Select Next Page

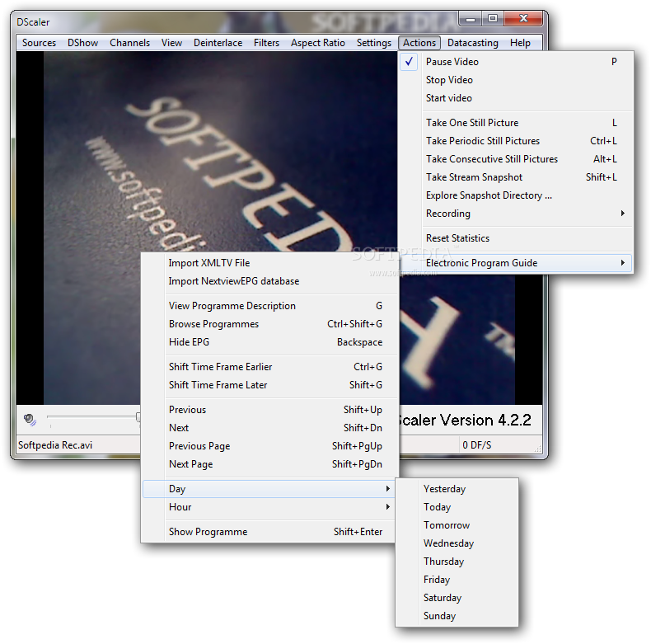click(x=269, y=464)
